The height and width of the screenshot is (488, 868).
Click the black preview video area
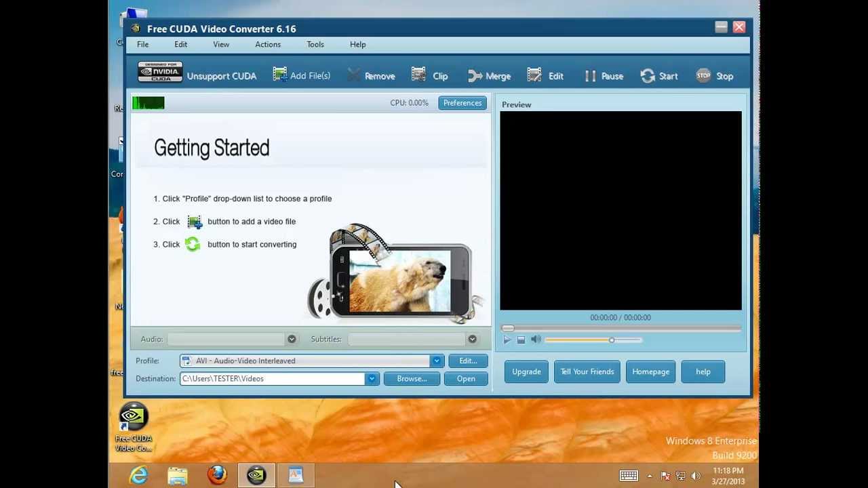[620, 211]
